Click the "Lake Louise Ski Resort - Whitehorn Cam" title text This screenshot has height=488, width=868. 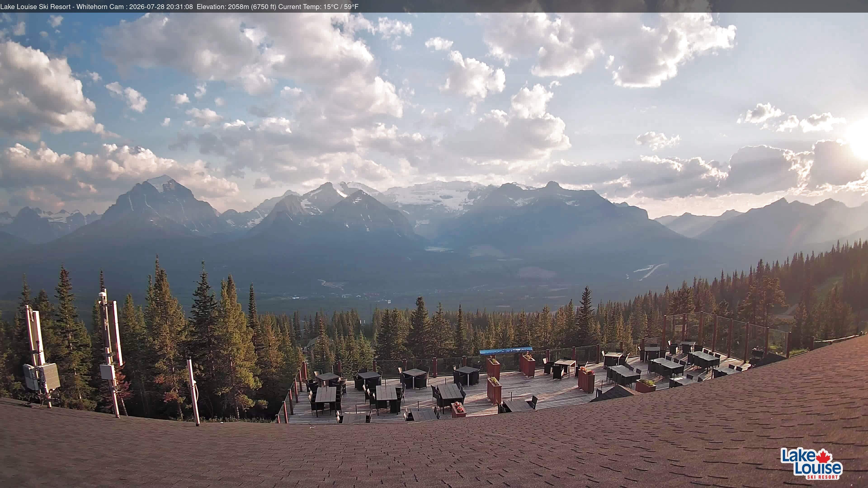(62, 6)
